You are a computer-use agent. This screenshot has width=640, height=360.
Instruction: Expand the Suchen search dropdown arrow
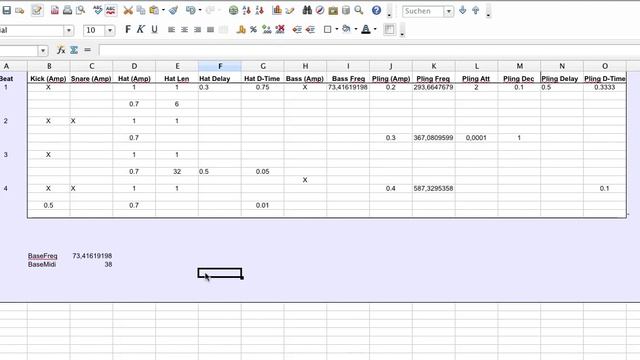449,11
